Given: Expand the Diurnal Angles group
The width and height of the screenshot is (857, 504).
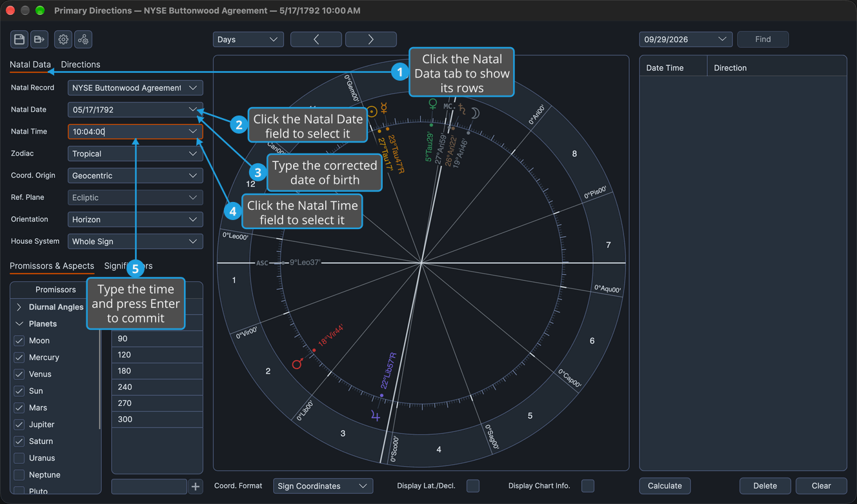Looking at the screenshot, I should click(x=19, y=307).
